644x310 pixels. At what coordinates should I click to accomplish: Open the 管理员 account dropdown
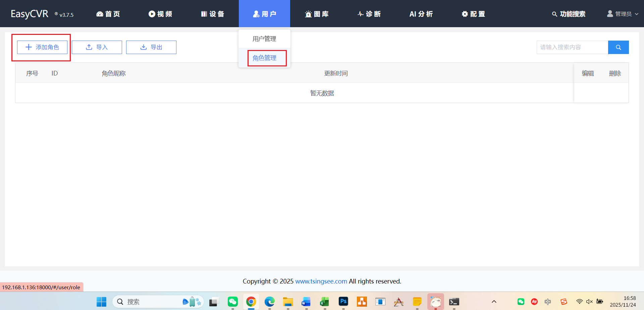tap(622, 14)
